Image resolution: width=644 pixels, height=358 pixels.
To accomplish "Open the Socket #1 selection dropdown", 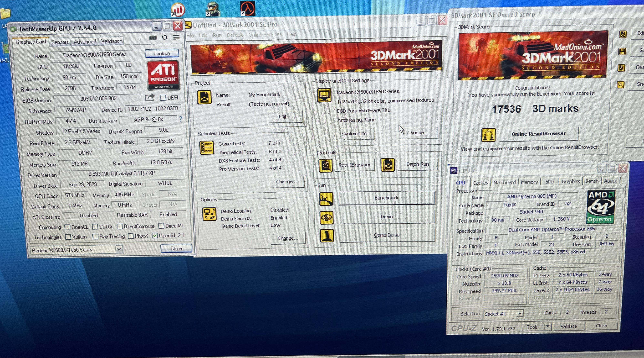I will (x=520, y=313).
